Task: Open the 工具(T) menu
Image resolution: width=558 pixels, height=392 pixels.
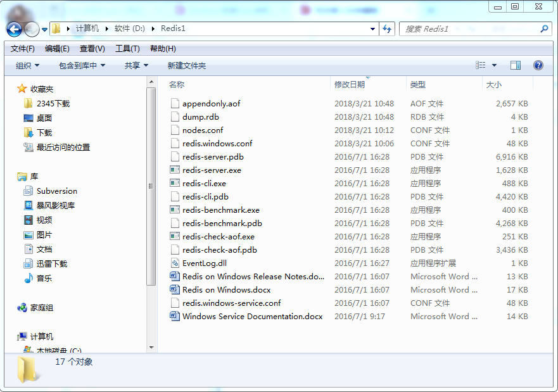Action: click(x=127, y=49)
